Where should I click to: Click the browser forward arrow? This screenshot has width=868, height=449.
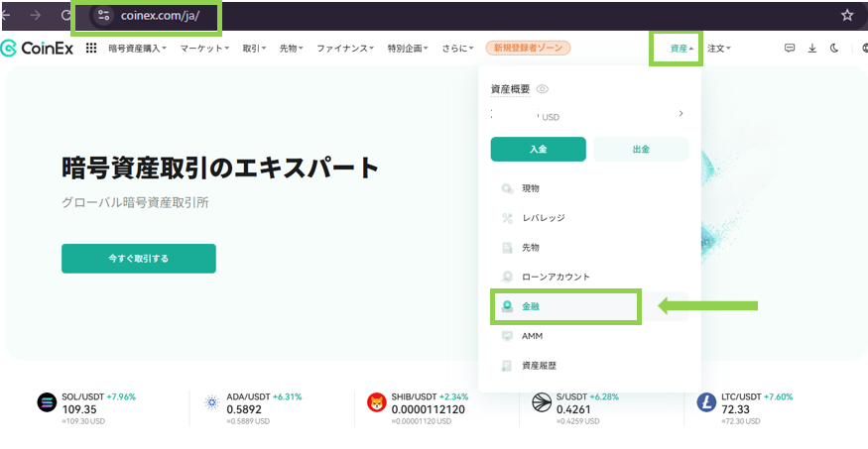click(36, 16)
